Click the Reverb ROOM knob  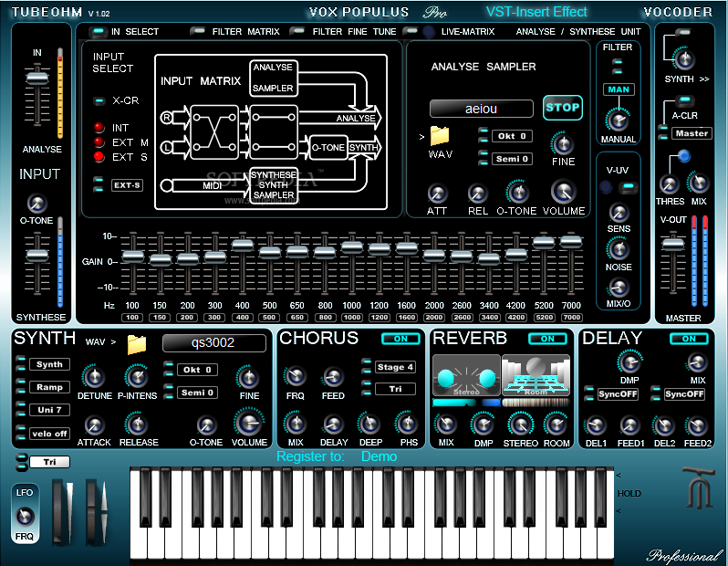pos(556,424)
